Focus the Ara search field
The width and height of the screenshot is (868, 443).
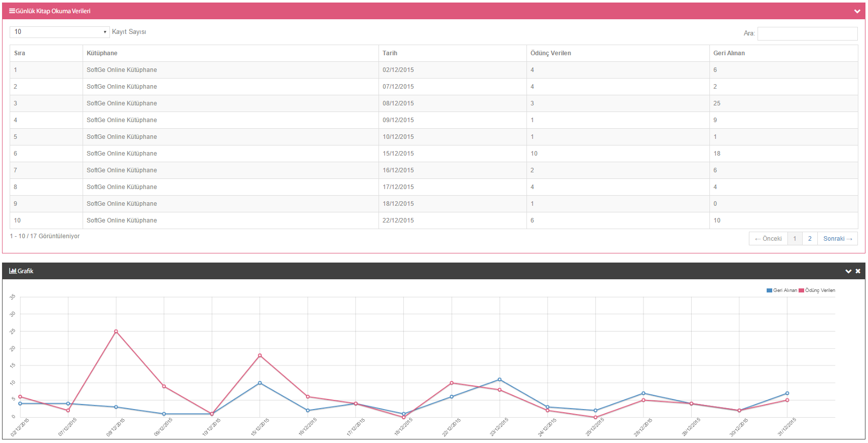tap(808, 33)
